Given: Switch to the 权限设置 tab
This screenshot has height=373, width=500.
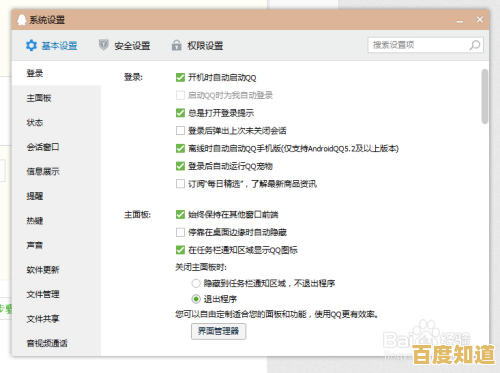Looking at the screenshot, I should (197, 45).
